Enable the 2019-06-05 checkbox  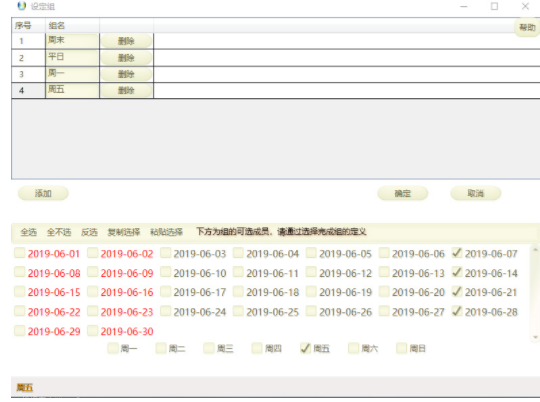[x=311, y=253]
